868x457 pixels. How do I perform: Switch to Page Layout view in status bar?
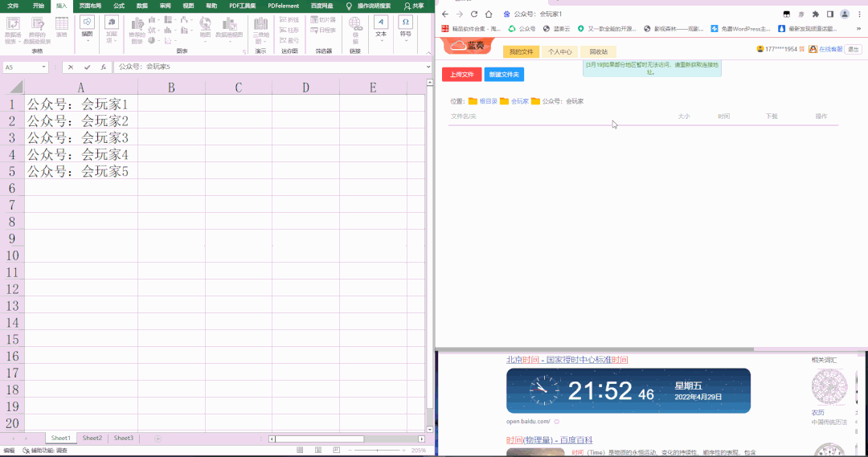point(318,451)
